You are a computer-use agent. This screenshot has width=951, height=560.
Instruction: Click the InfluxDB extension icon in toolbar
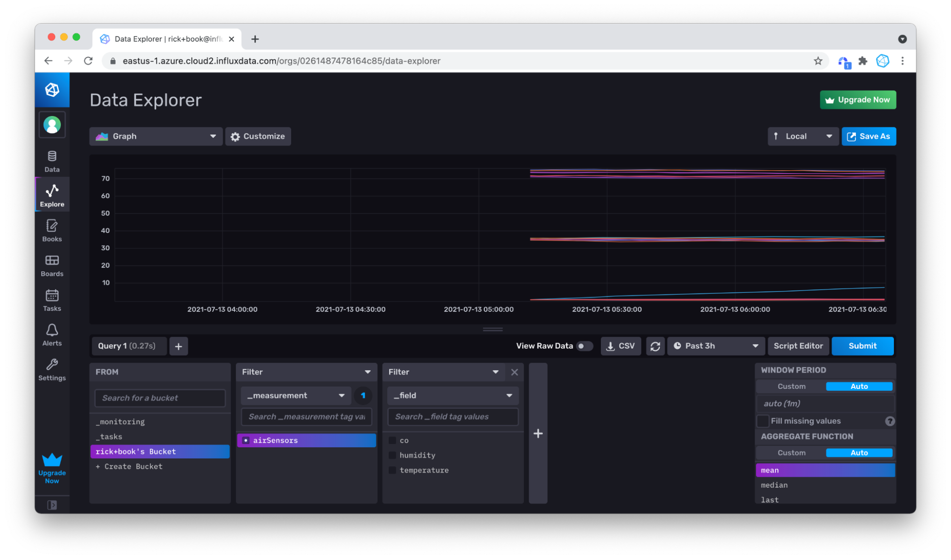[x=882, y=61]
